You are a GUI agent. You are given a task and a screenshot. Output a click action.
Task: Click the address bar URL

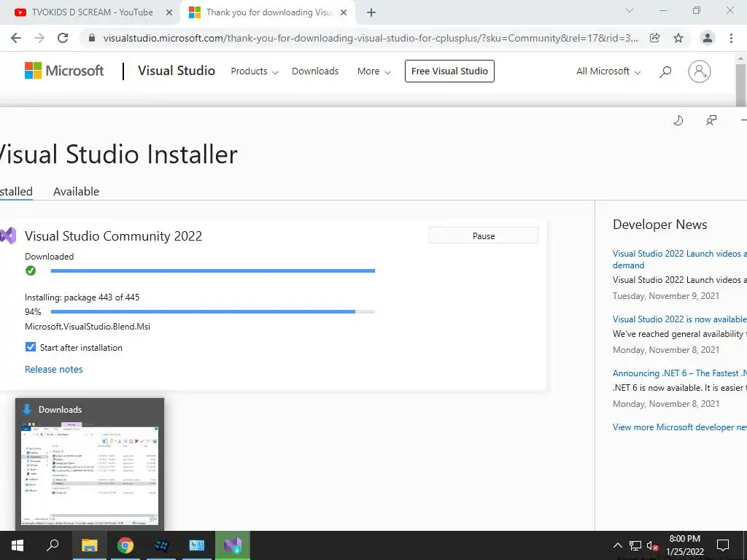[371, 38]
